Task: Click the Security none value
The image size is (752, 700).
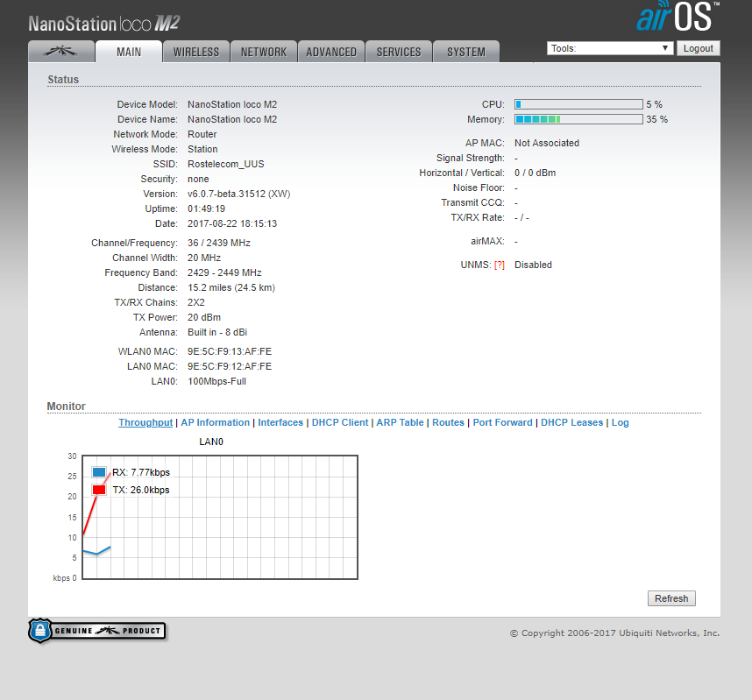Action: coord(198,179)
